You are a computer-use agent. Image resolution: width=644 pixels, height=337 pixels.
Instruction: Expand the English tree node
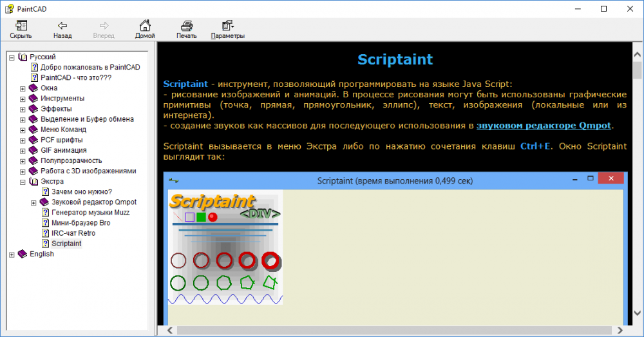pos(12,255)
